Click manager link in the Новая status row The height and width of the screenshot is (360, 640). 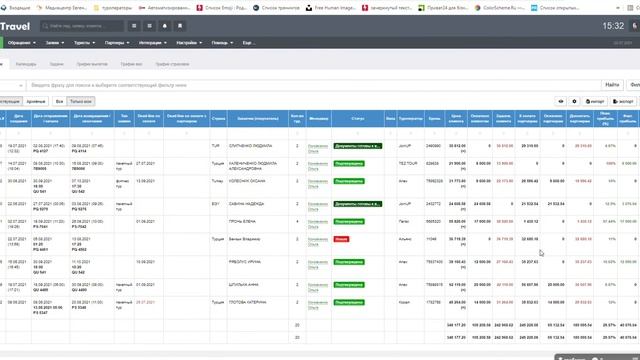(318, 242)
